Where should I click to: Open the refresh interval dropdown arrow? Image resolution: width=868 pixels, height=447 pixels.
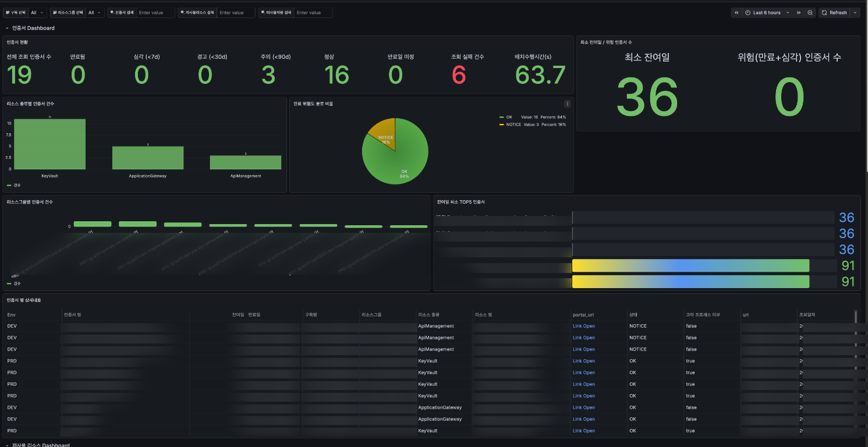point(855,12)
